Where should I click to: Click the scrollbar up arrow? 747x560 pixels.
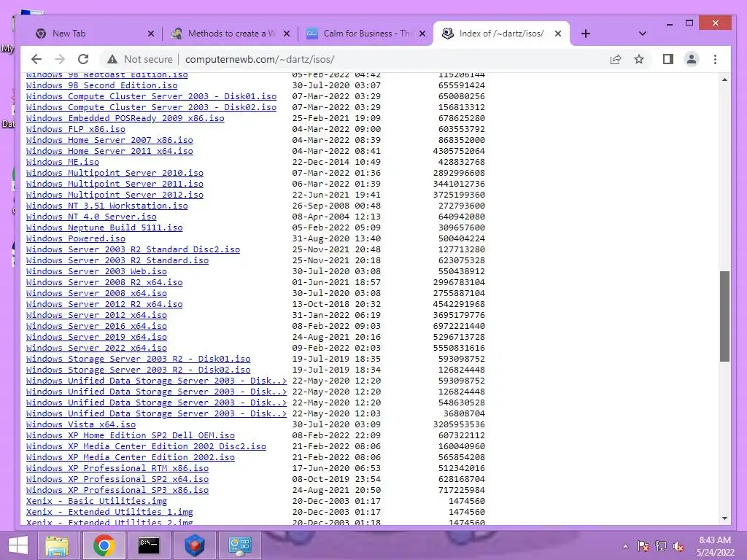coord(724,79)
